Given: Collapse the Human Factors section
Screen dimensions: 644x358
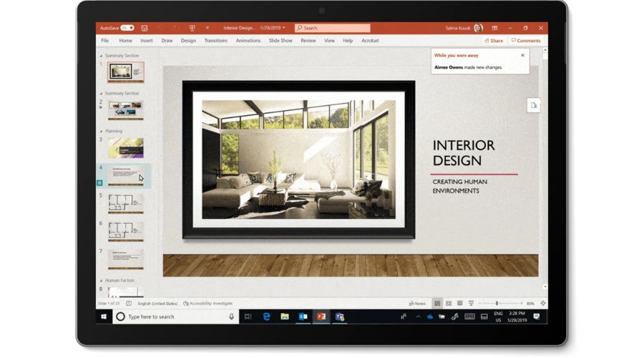Looking at the screenshot, I should 101,281.
